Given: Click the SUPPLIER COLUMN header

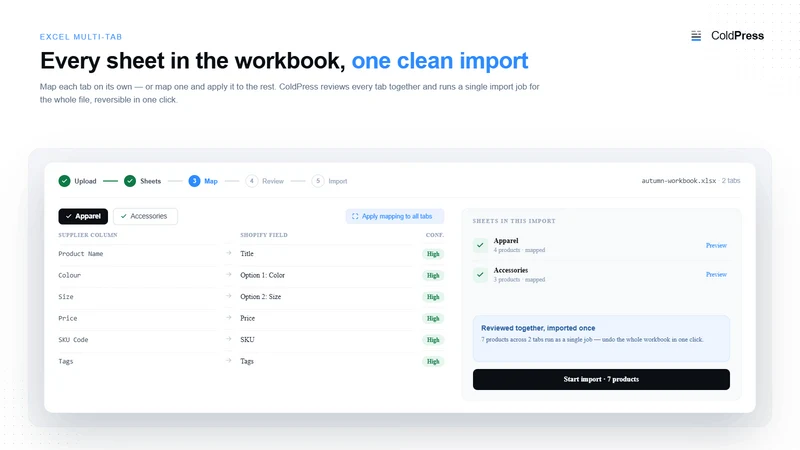Looking at the screenshot, I should click(88, 235).
